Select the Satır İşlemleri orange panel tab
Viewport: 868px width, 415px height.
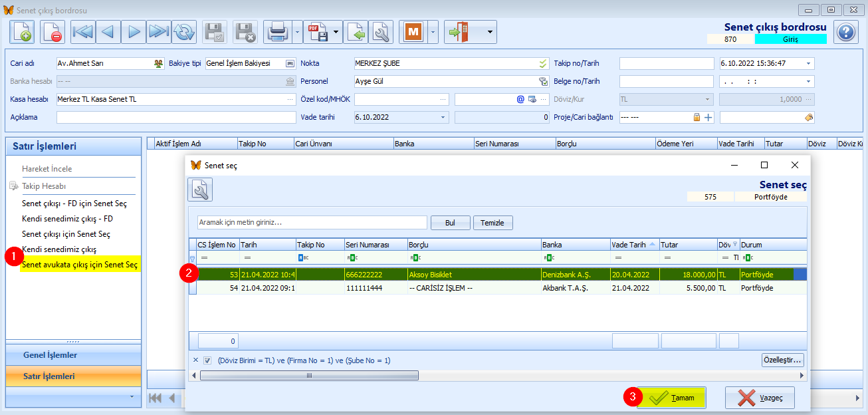[x=74, y=376]
